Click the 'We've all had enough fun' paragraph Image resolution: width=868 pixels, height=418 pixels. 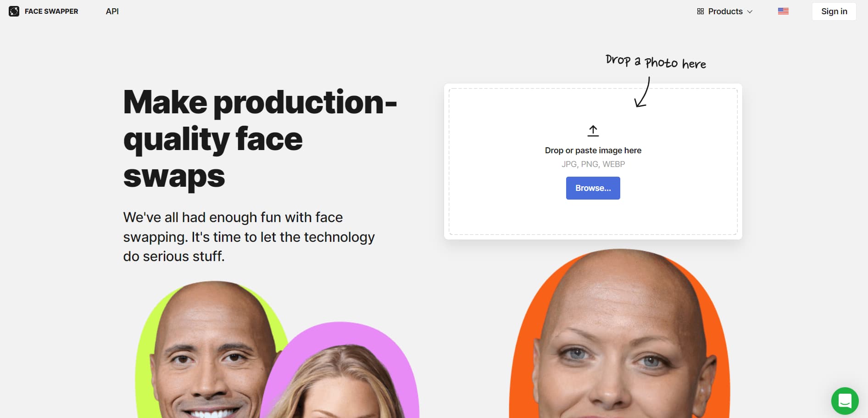[249, 237]
